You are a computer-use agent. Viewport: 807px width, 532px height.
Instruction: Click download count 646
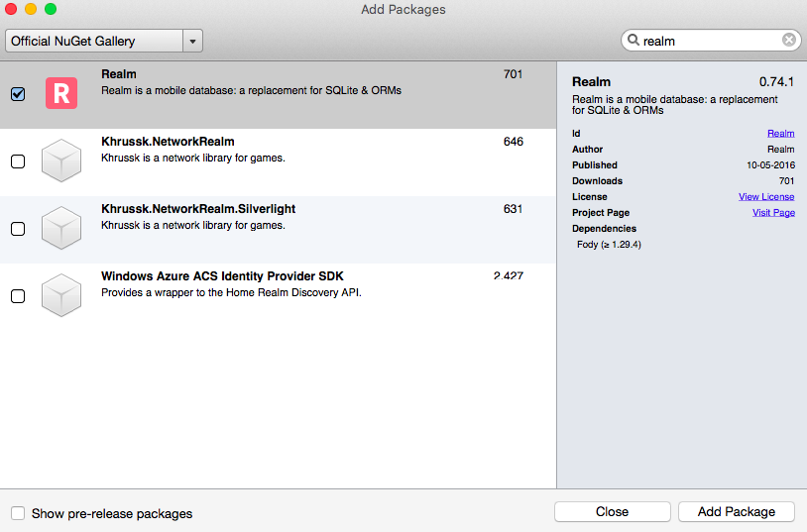514,142
